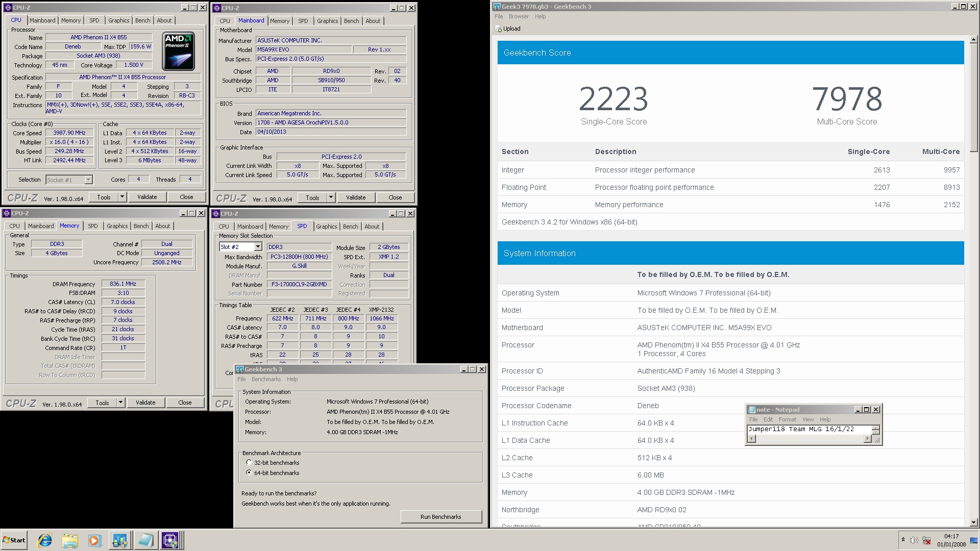Open Mainboard tab in CPU-Z CPU window
The width and height of the screenshot is (980, 551).
(42, 20)
